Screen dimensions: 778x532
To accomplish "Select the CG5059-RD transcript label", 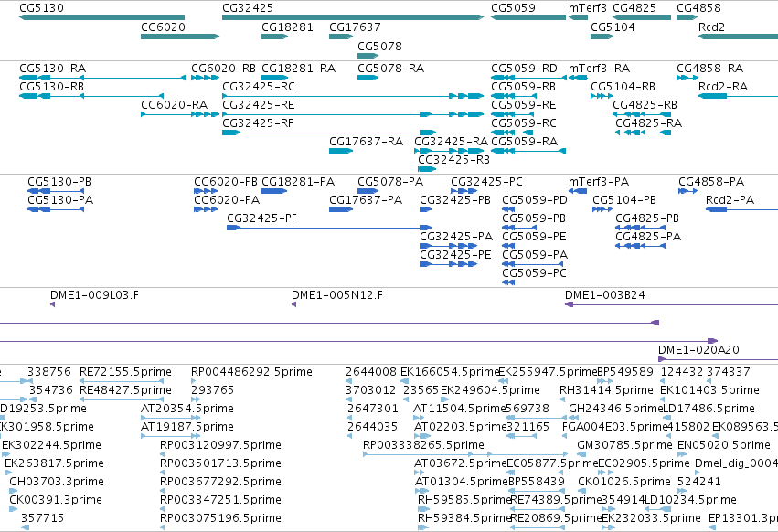I will click(x=524, y=68).
